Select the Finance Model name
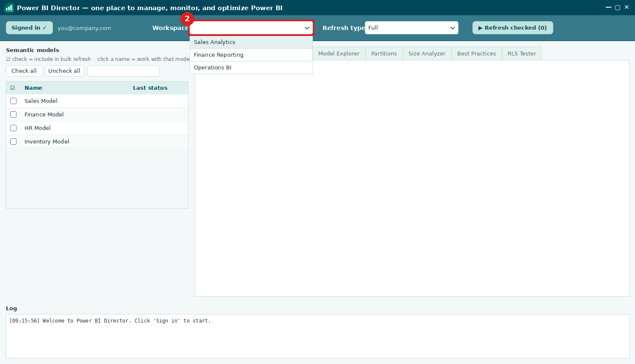 click(44, 115)
